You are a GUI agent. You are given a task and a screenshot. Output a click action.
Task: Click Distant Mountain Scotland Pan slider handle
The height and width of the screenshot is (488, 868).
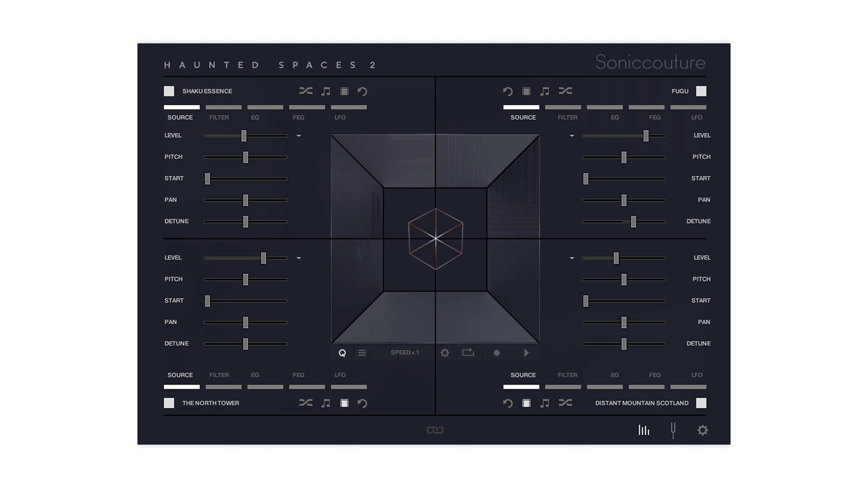click(x=624, y=322)
